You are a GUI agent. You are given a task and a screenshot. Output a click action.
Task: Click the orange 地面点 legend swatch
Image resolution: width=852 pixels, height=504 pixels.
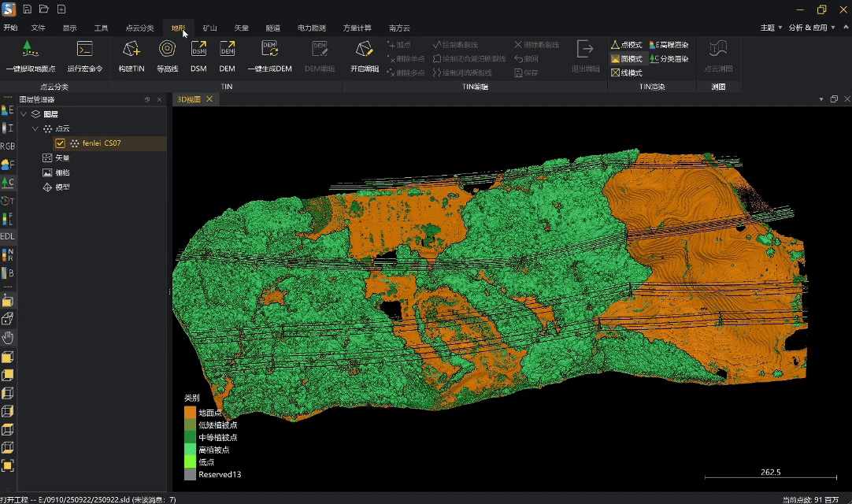190,412
